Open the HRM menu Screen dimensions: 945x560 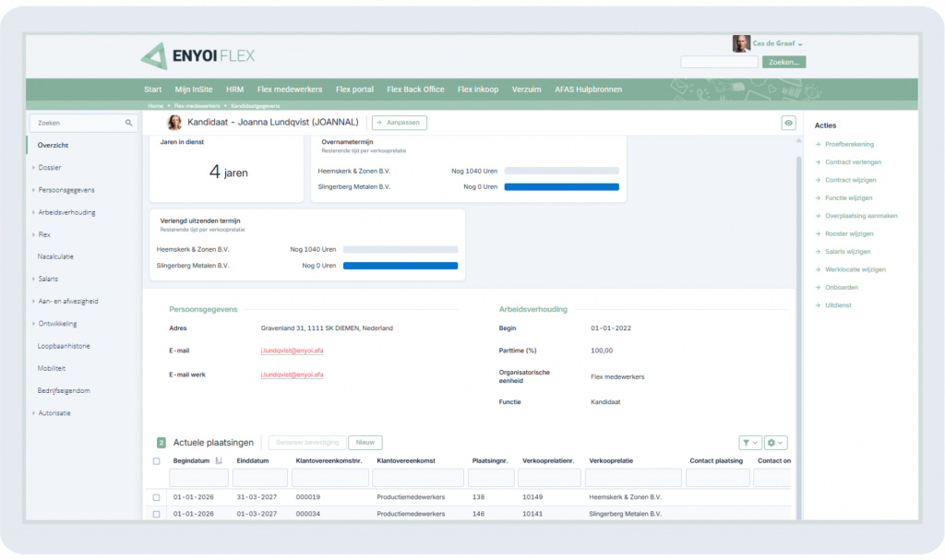pyautogui.click(x=234, y=89)
